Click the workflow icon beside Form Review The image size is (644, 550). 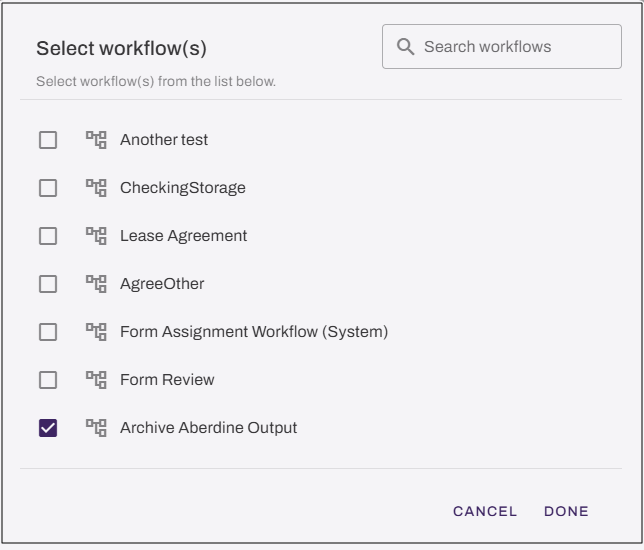click(x=96, y=380)
